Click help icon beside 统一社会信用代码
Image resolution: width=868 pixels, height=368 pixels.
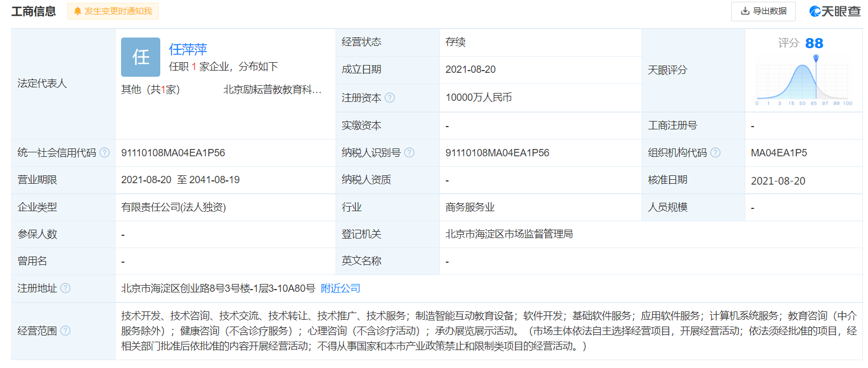pyautogui.click(x=104, y=152)
